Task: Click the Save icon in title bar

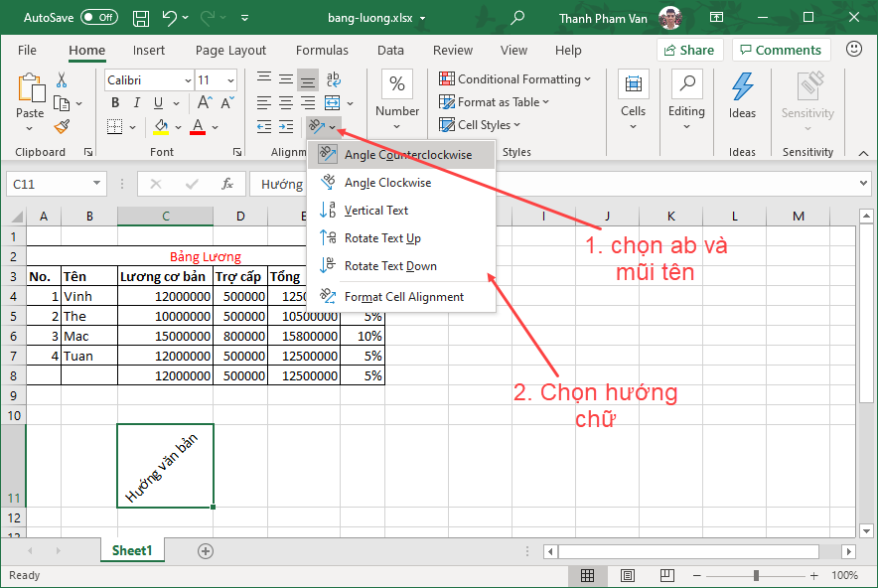Action: click(x=141, y=18)
